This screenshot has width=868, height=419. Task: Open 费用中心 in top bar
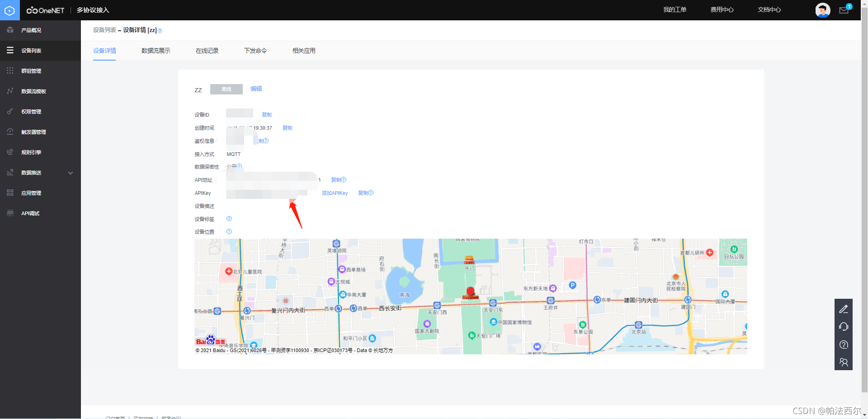coord(722,10)
